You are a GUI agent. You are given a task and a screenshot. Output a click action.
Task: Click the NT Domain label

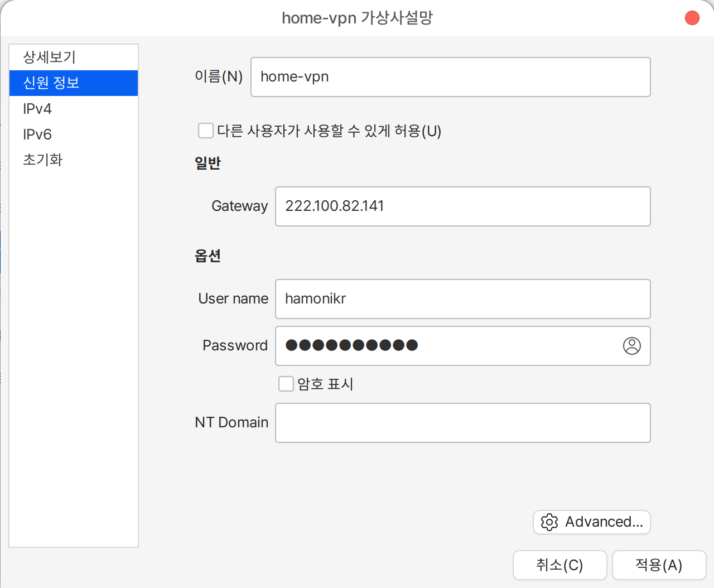tap(231, 422)
